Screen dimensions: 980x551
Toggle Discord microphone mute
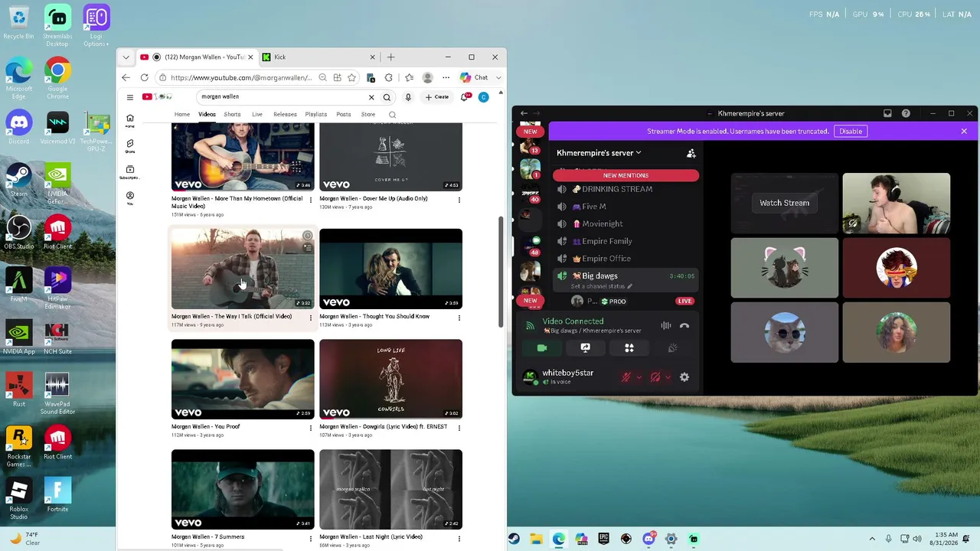point(626,377)
